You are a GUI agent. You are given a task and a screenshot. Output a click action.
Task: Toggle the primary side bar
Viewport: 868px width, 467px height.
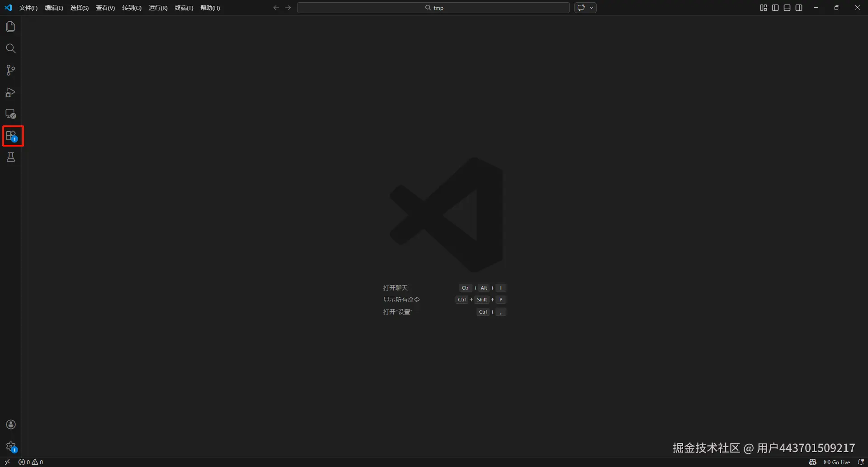pos(775,8)
